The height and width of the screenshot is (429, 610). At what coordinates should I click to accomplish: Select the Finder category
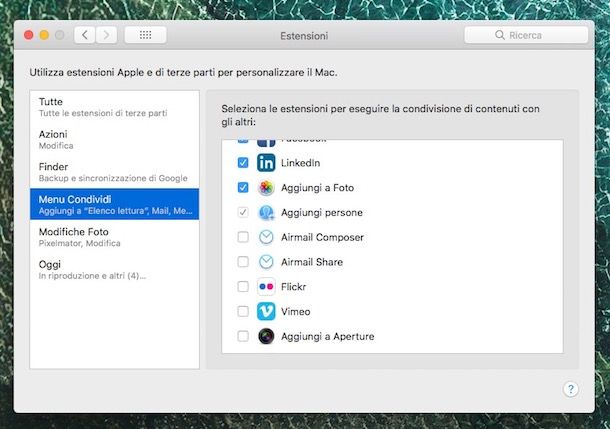[x=114, y=172]
